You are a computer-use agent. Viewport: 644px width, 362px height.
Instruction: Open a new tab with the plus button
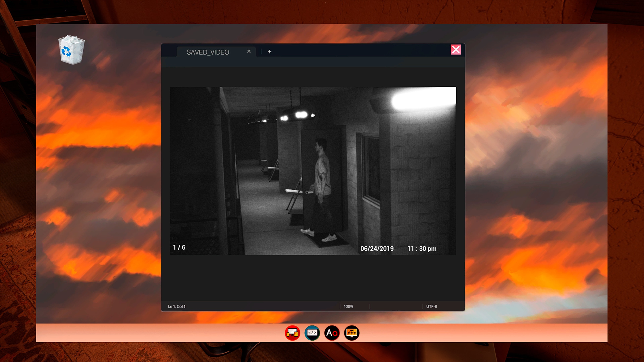pos(270,52)
